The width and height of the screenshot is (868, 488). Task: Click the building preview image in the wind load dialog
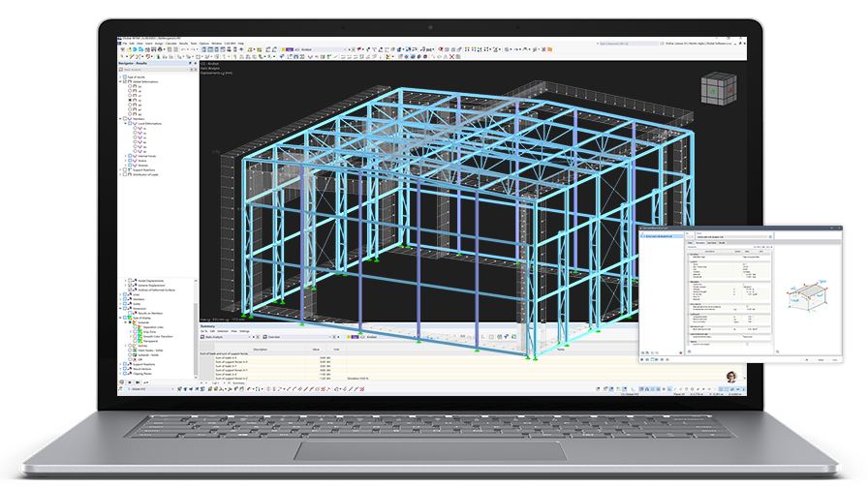807,294
